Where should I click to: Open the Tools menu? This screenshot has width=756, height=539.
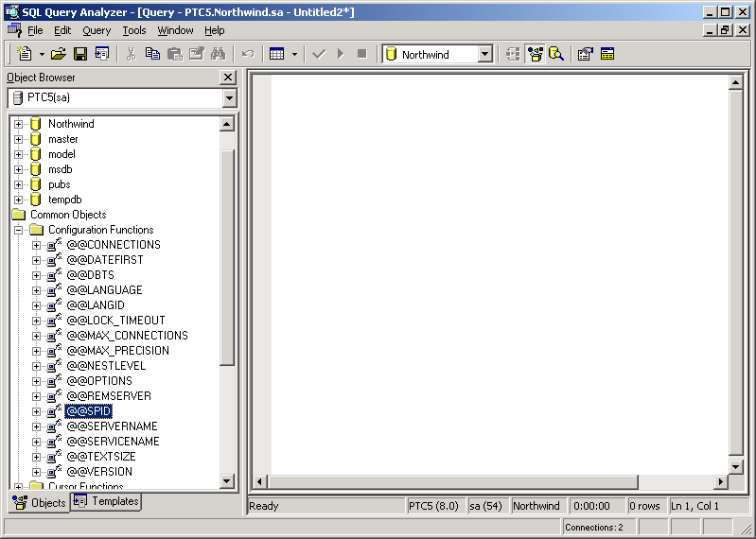[x=134, y=30]
